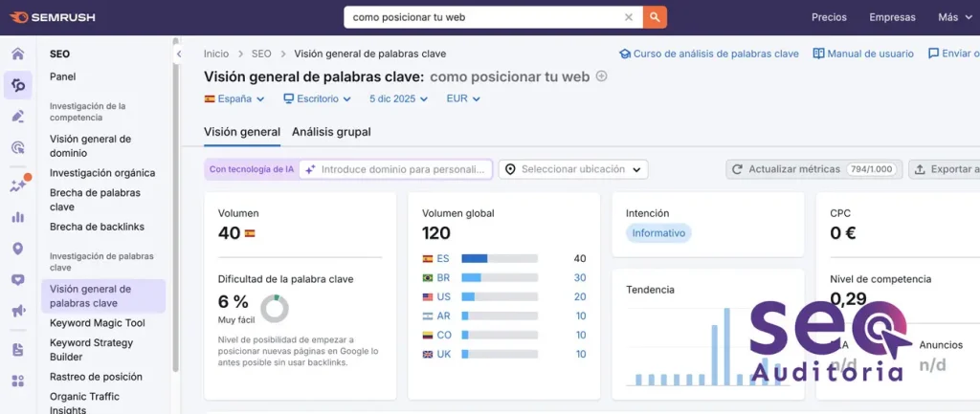
Task: Open the Seleccionar ubicación dropdown
Action: (573, 169)
